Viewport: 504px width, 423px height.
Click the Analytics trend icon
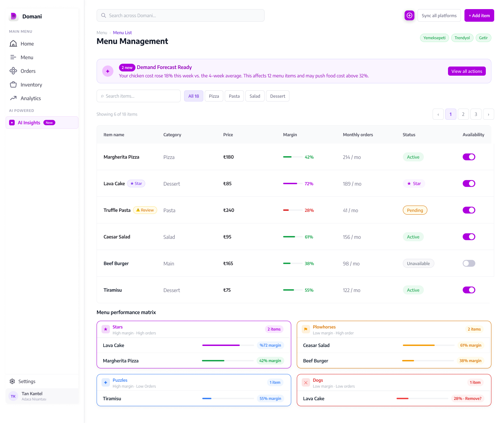[x=13, y=98]
